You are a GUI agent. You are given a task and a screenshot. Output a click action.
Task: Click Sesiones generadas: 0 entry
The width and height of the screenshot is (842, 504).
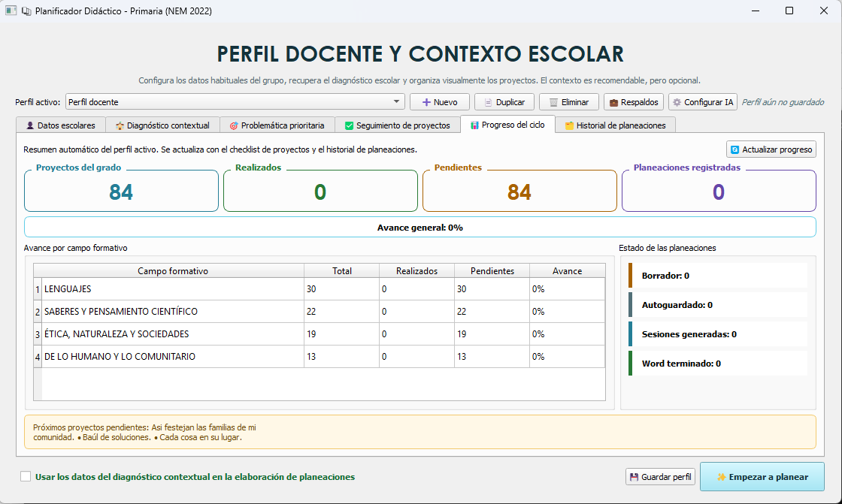tap(718, 333)
